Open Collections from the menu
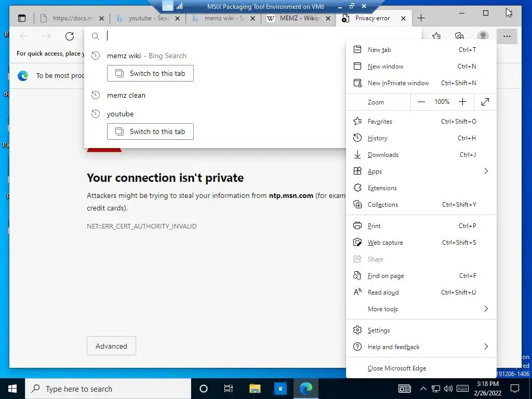The height and width of the screenshot is (399, 532). click(421, 205)
